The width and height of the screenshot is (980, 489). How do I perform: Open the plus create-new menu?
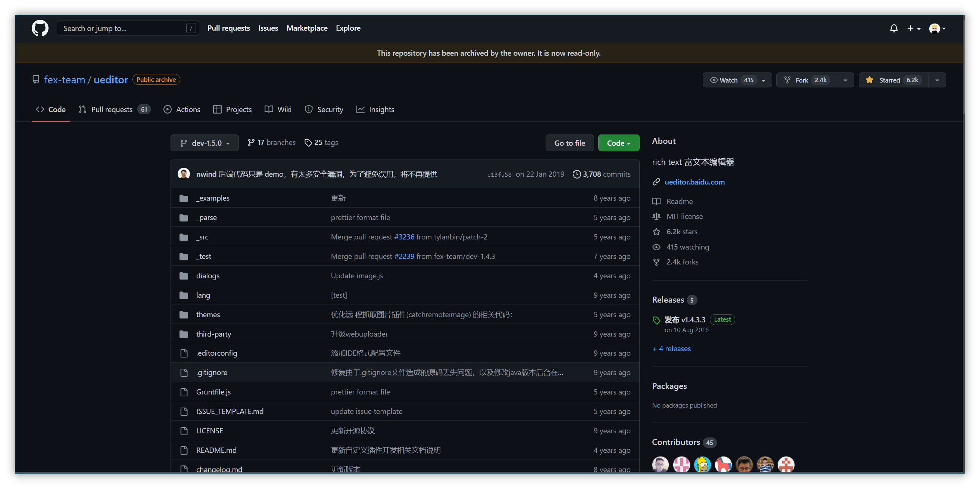point(914,28)
